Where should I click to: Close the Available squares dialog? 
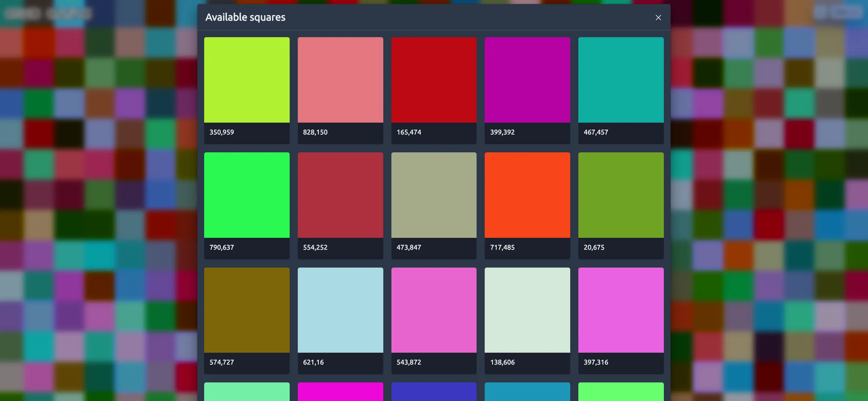[658, 18]
